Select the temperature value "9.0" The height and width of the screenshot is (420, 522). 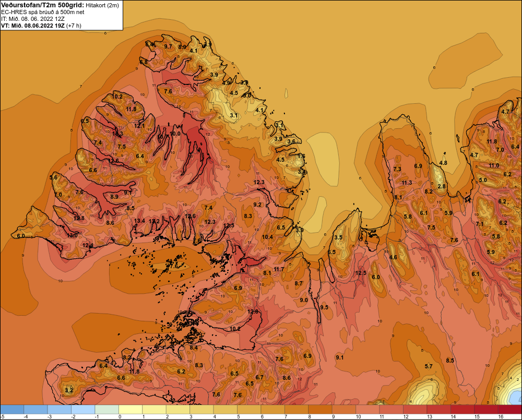304,300
